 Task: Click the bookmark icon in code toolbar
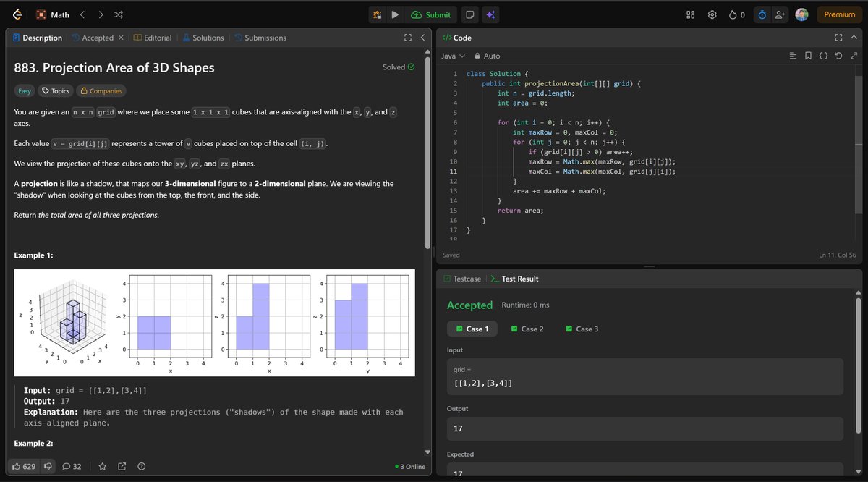click(808, 56)
